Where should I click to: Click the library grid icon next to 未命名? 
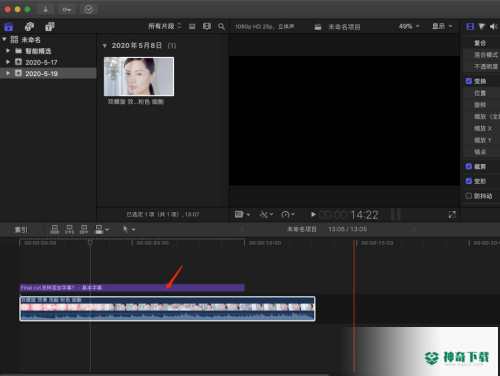tap(14, 40)
